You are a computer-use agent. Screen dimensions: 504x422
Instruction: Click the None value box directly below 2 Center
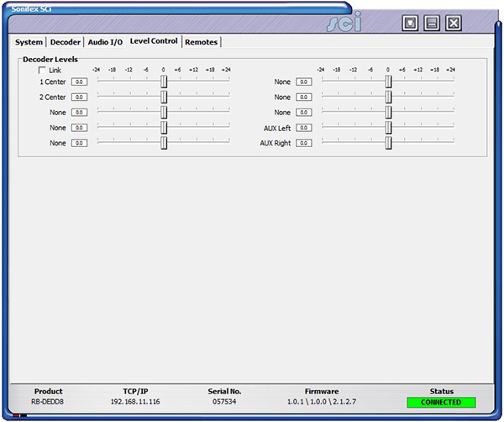tap(80, 113)
